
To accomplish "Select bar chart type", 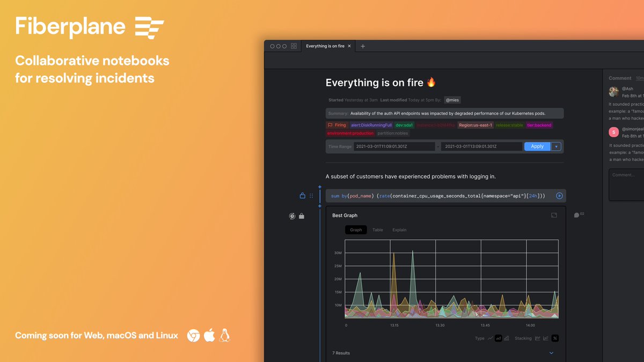I will pyautogui.click(x=507, y=338).
